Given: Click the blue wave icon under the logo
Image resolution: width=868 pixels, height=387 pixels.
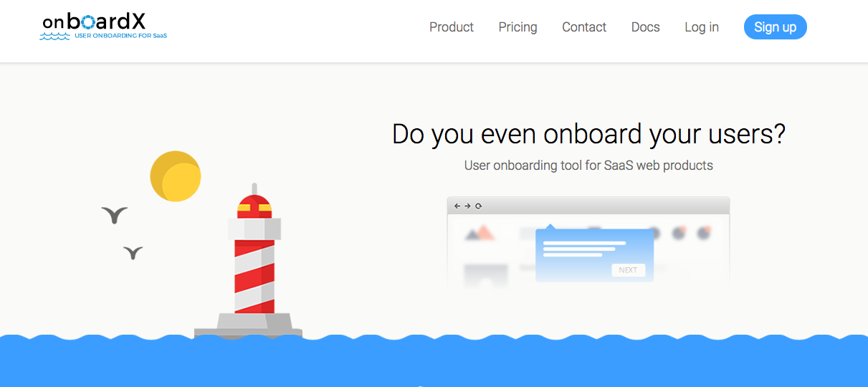Looking at the screenshot, I should (55, 35).
